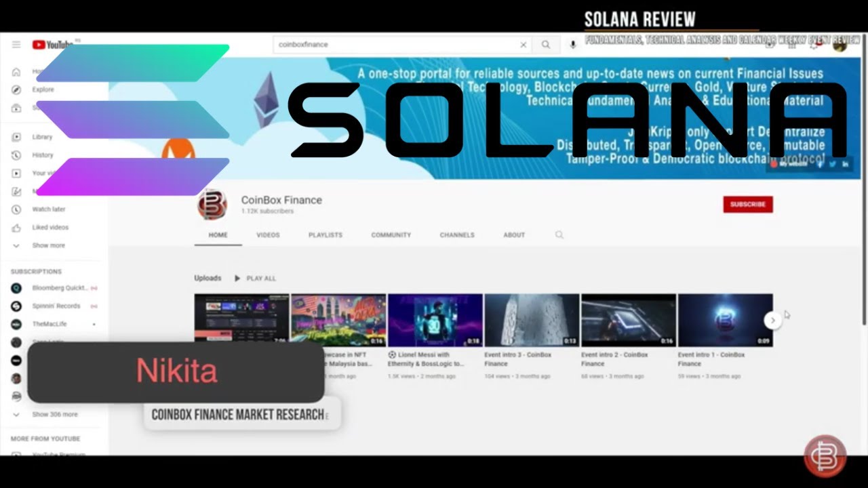Click the Your videos sidebar icon
Image resolution: width=868 pixels, height=488 pixels.
pos(17,174)
